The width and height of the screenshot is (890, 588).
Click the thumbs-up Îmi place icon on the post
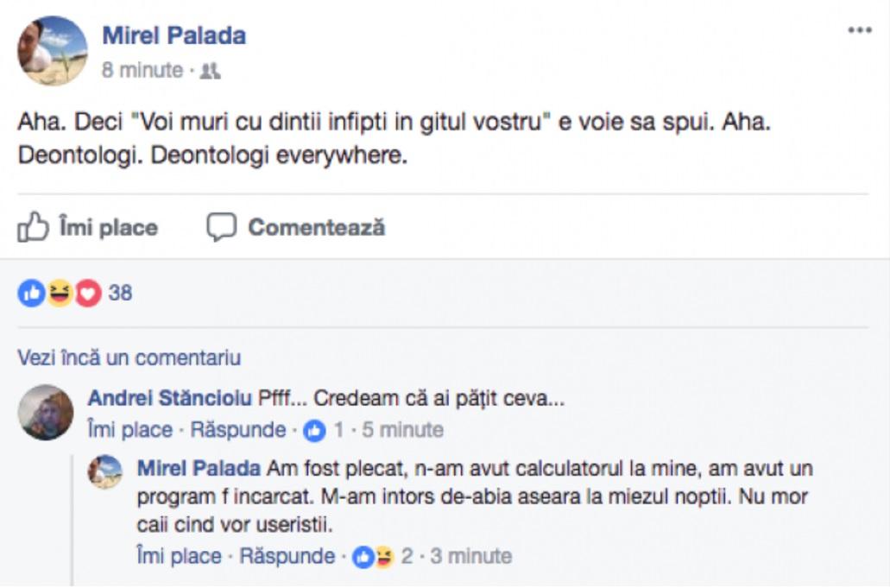point(33,228)
